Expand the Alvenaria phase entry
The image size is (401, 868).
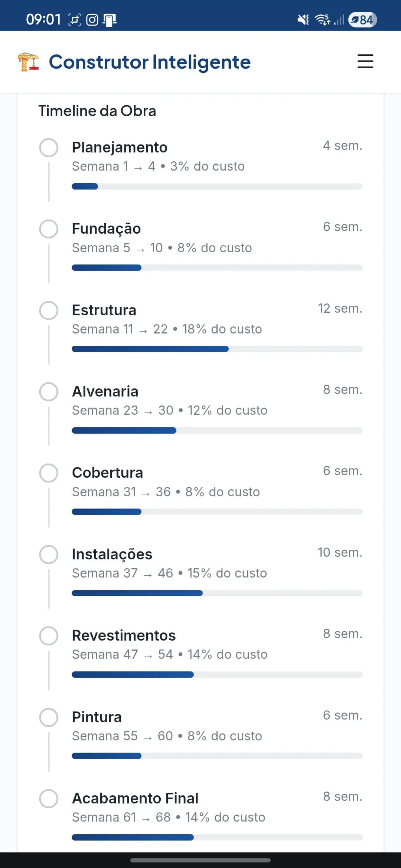(105, 392)
